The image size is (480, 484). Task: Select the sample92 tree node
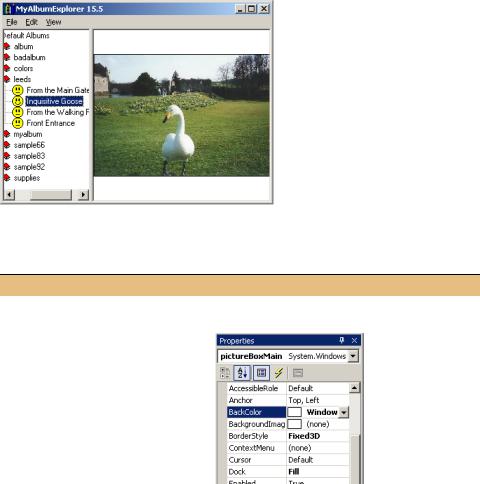coord(29,167)
